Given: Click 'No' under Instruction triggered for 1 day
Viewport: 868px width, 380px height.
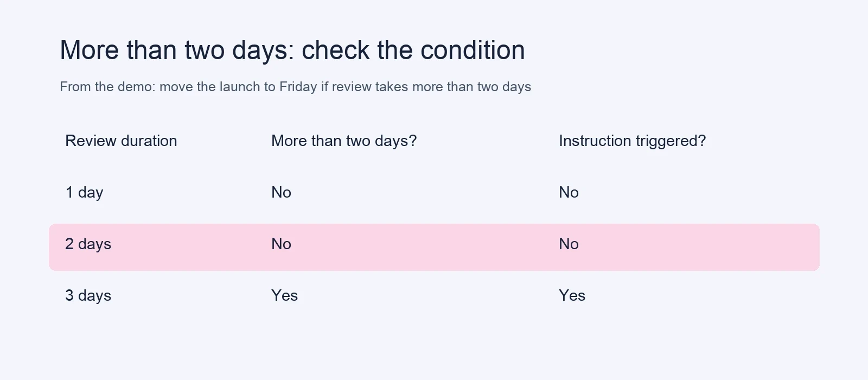Looking at the screenshot, I should pos(569,192).
